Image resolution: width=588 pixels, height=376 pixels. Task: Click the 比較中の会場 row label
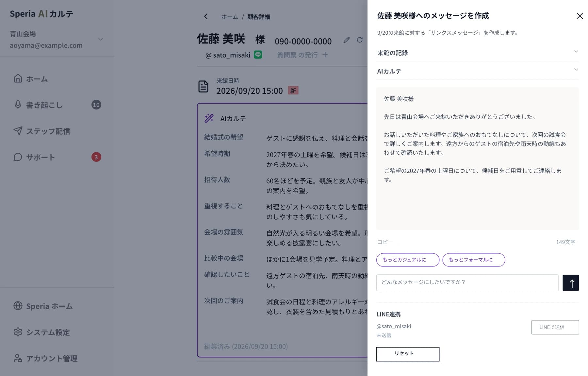[224, 258]
